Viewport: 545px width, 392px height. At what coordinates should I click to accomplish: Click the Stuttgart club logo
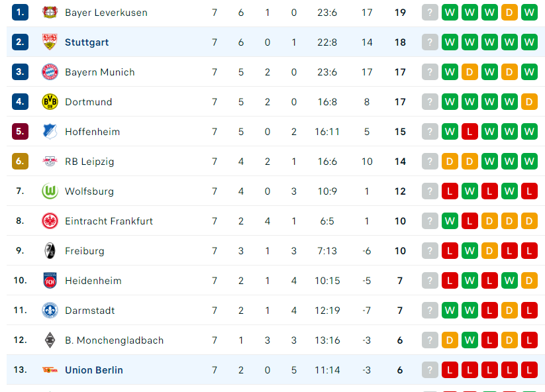click(x=50, y=42)
